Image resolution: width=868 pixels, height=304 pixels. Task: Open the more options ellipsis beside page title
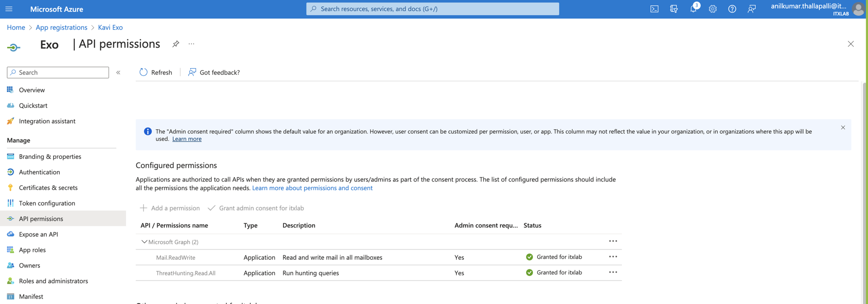tap(192, 44)
